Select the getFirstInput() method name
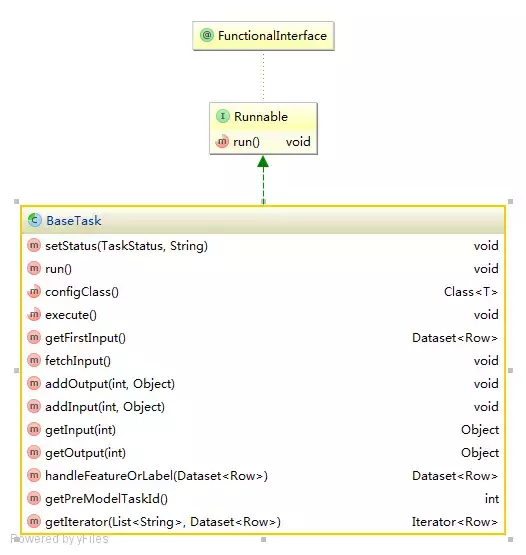This screenshot has height=555, width=526. coord(85,338)
